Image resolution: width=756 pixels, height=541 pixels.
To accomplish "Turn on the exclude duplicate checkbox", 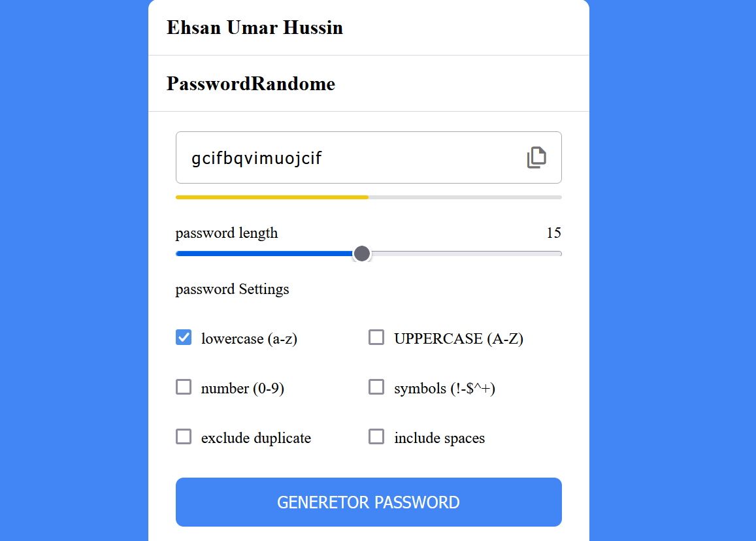I will point(184,436).
